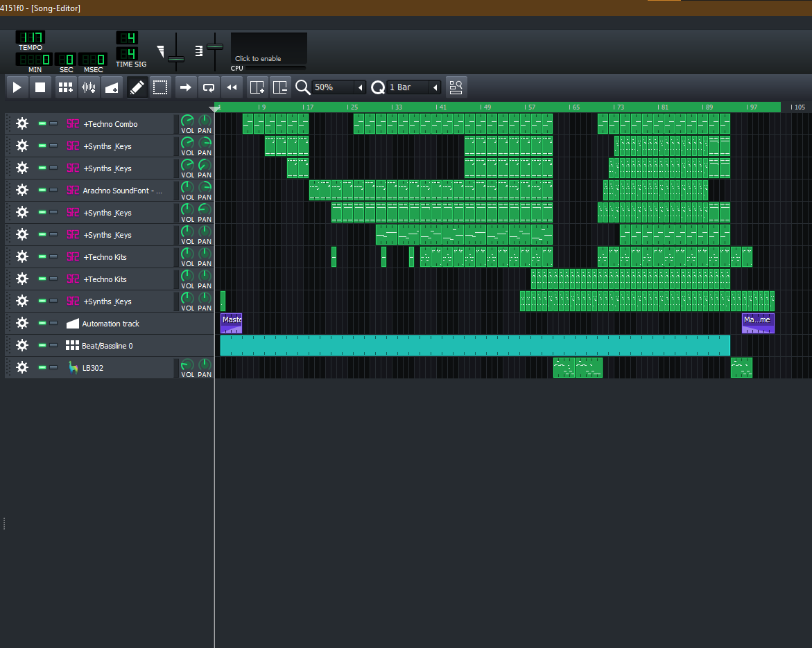Select the dashed-rectangle selection mode tool
This screenshot has width=812, height=648.
coord(160,87)
